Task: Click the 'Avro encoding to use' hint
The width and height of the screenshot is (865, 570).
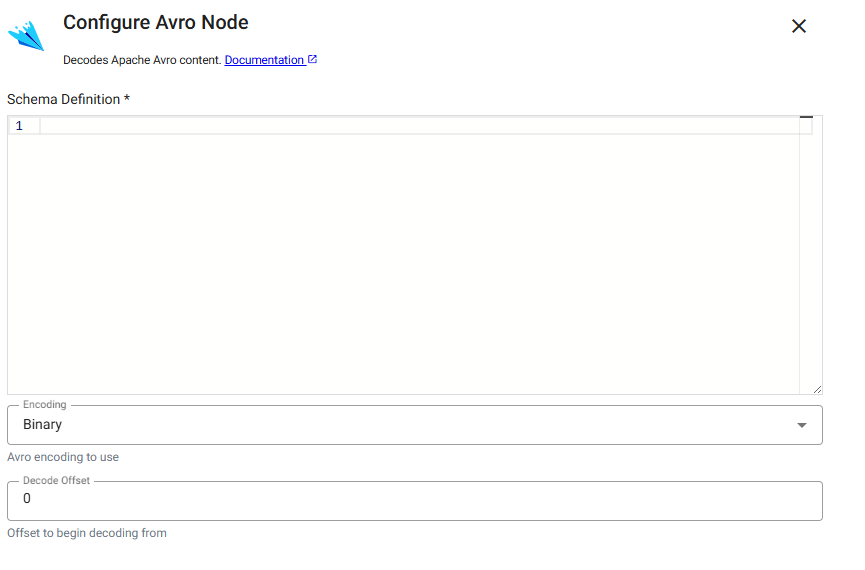Action: point(63,457)
